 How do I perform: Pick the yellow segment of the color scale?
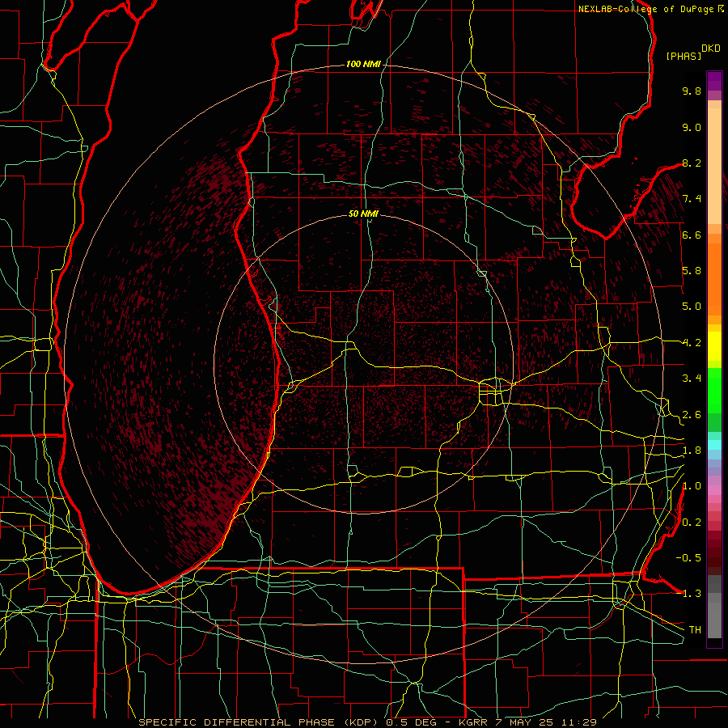pos(714,346)
